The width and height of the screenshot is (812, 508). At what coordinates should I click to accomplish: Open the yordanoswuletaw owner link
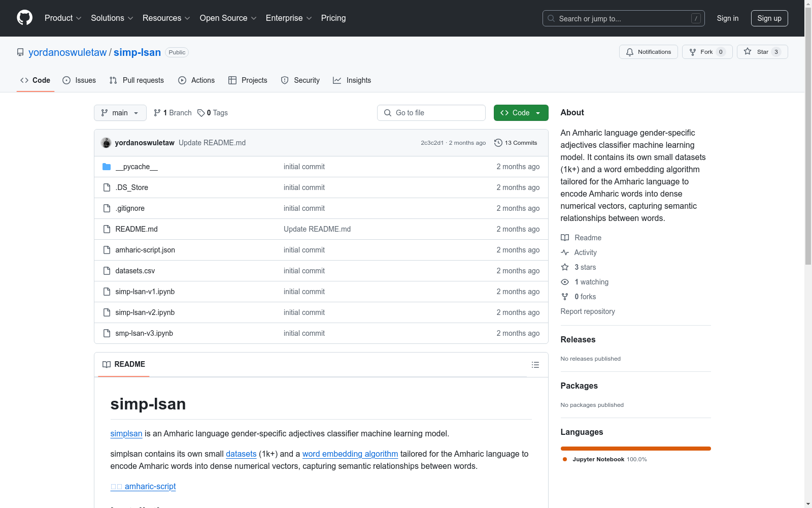coord(67,52)
